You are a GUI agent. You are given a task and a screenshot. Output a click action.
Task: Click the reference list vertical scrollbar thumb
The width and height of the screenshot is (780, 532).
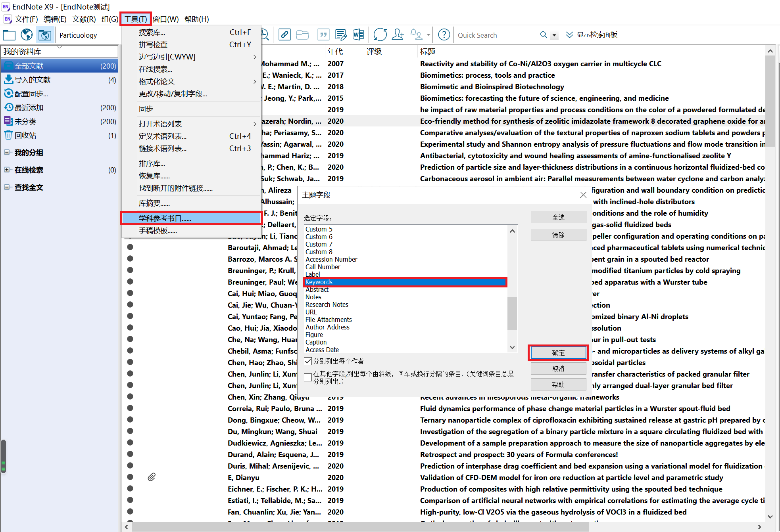(x=770, y=101)
